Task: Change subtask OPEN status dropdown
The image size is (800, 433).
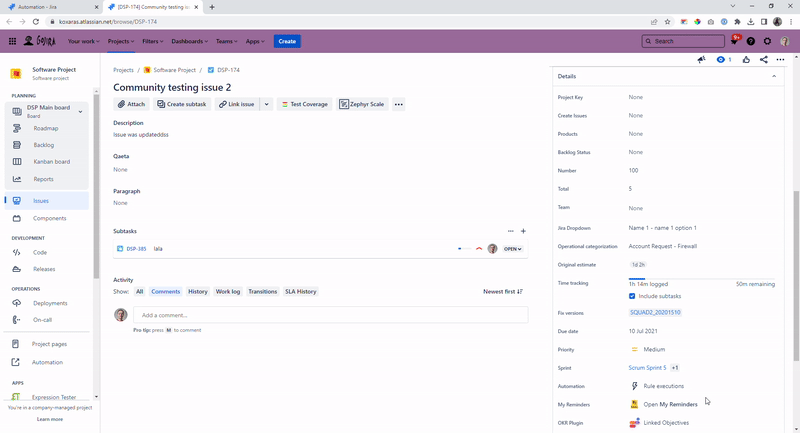Action: click(x=513, y=249)
